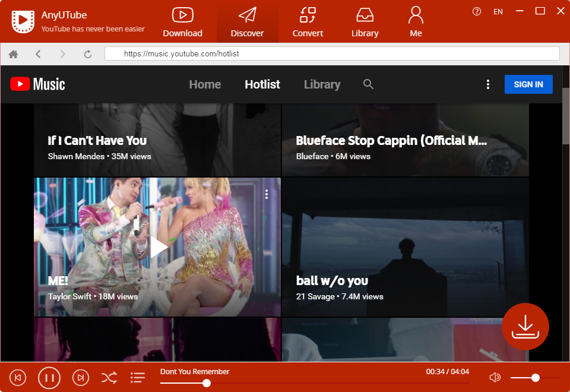Click the Dont You Remember song title
This screenshot has height=392, width=570.
pos(195,372)
